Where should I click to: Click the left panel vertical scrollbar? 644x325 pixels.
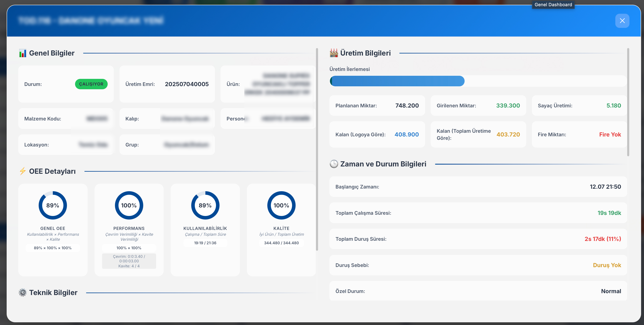317,149
